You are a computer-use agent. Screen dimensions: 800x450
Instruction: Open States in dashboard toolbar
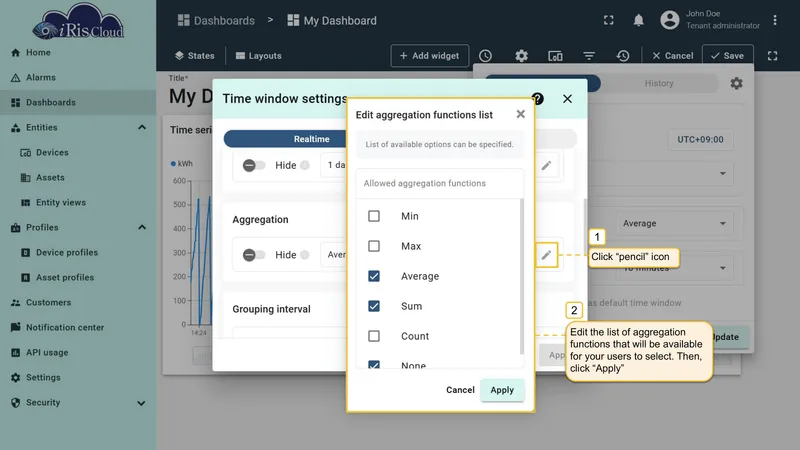point(194,56)
